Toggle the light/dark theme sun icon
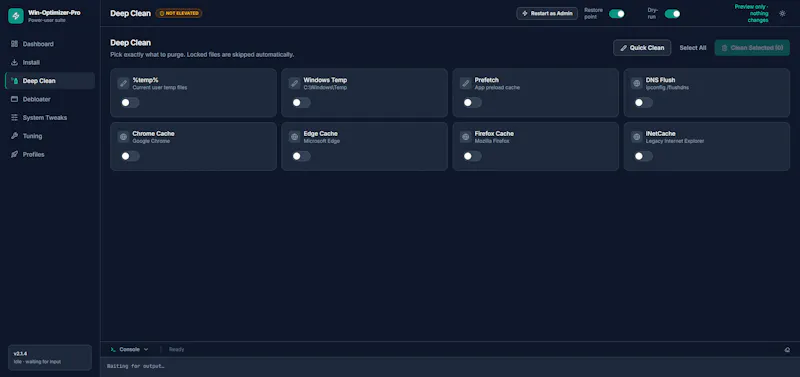This screenshot has width=800, height=377. 782,14
